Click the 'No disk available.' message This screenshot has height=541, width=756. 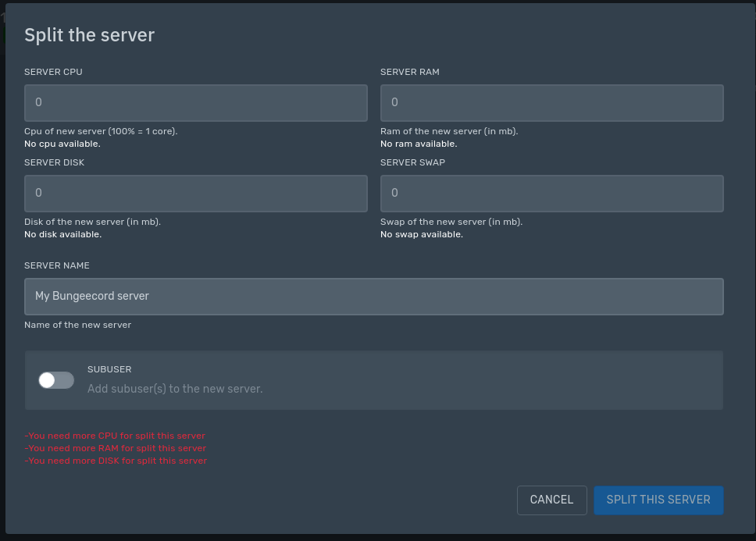(x=62, y=234)
